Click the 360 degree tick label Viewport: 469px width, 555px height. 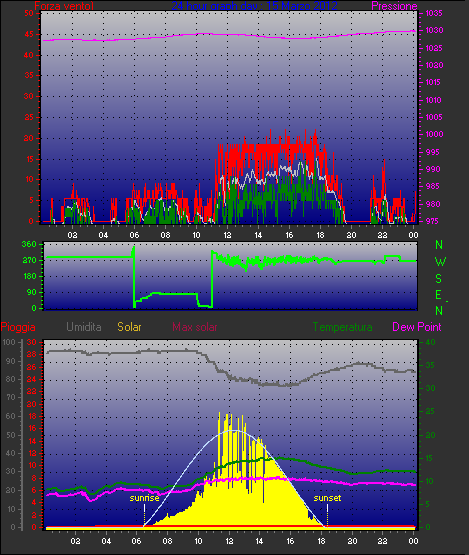tap(29, 244)
